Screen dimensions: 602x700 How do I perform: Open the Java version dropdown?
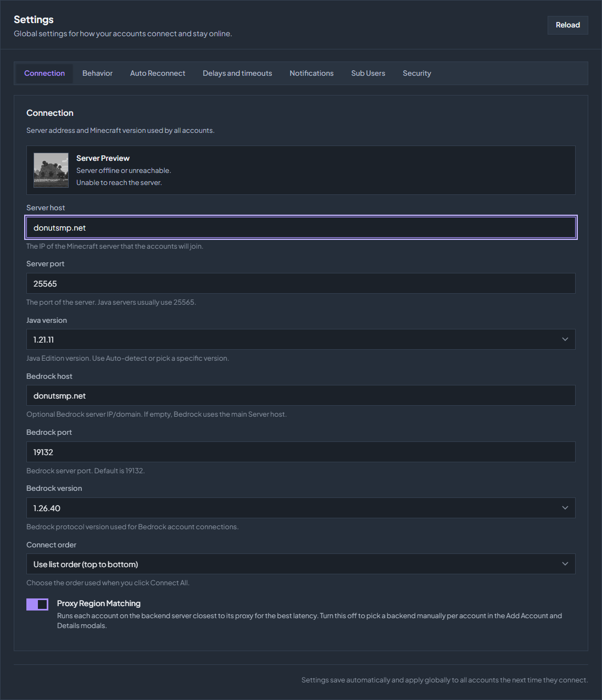coord(301,339)
